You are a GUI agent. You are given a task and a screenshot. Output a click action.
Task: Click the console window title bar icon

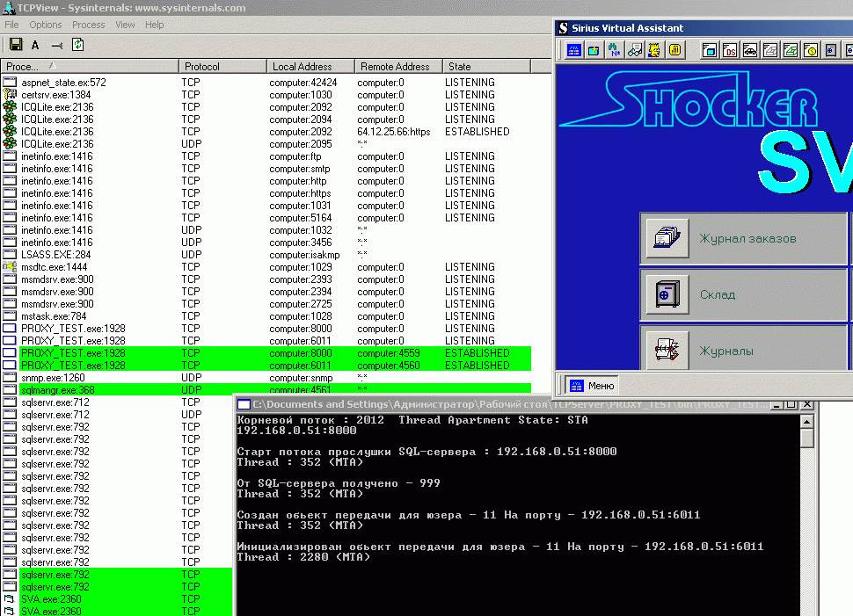[244, 404]
